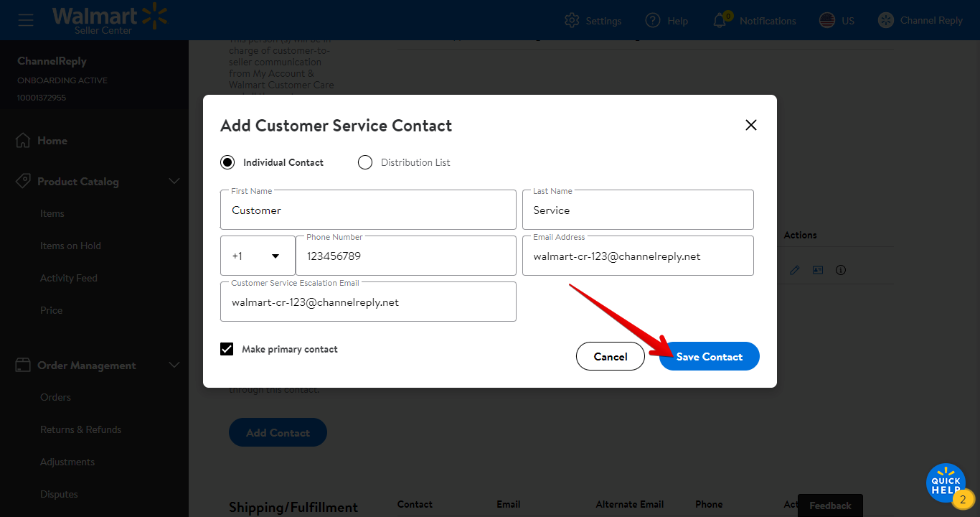Open Adjustments in the sidebar
The width and height of the screenshot is (980, 517).
click(67, 462)
